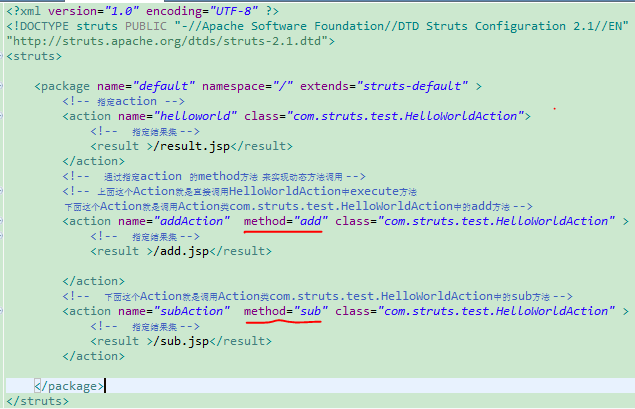Collapse the fold marker beside the subAction line

click(x=1, y=311)
